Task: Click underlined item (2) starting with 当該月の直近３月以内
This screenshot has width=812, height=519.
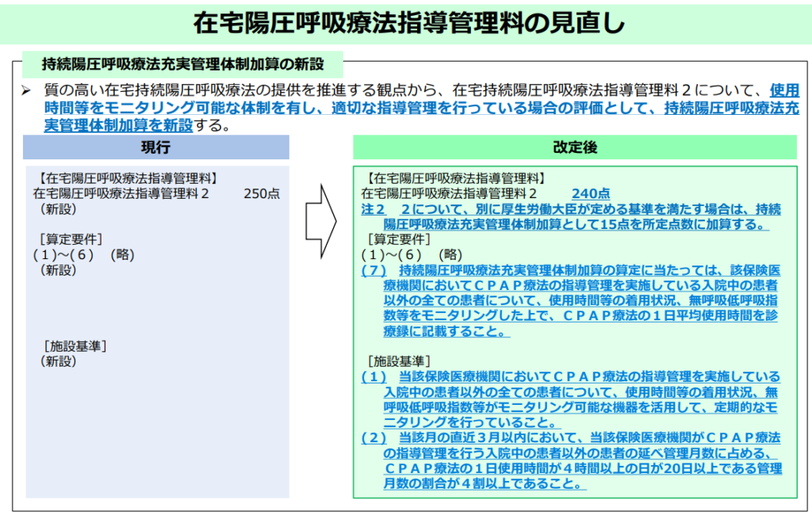Action: [571, 460]
